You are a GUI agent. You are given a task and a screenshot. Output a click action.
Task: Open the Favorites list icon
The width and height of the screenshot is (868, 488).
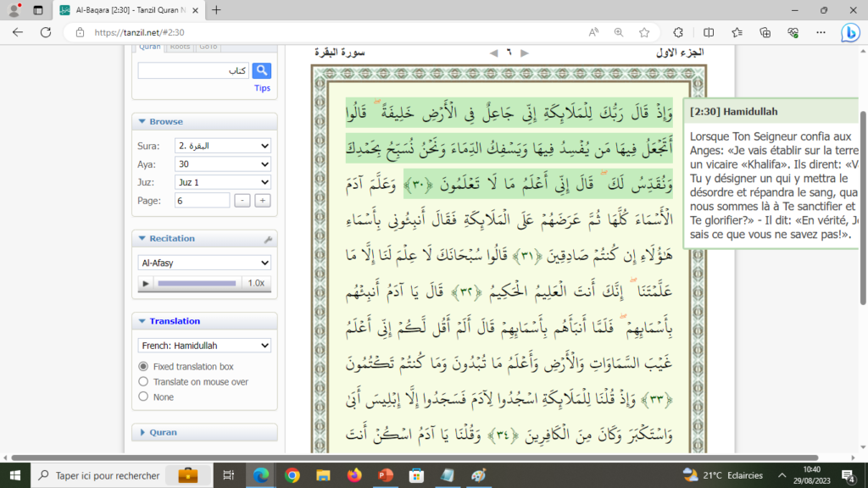tap(737, 33)
